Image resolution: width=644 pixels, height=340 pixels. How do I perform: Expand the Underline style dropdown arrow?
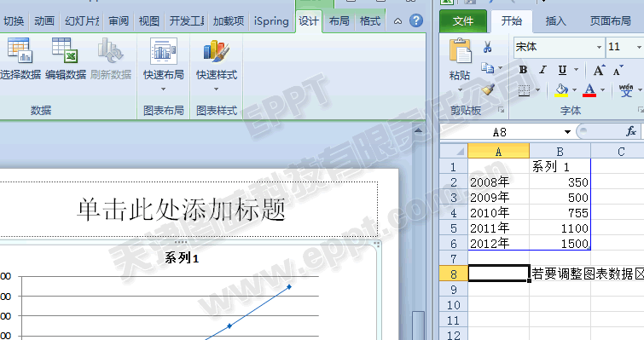tap(576, 70)
